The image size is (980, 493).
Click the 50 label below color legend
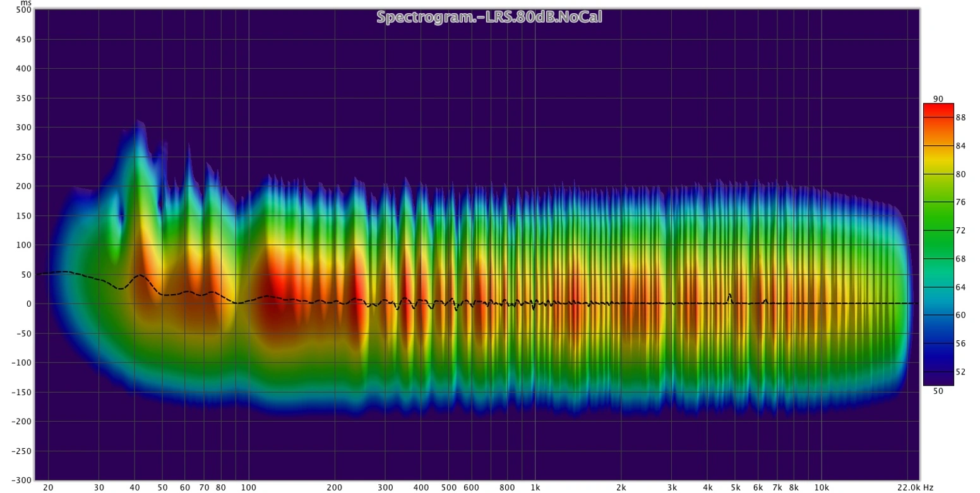pyautogui.click(x=938, y=391)
